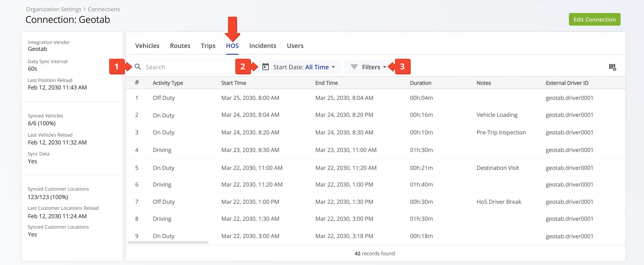Image resolution: width=644 pixels, height=265 pixels.
Task: Follow the Organization Settings breadcrumb
Action: coord(54,9)
